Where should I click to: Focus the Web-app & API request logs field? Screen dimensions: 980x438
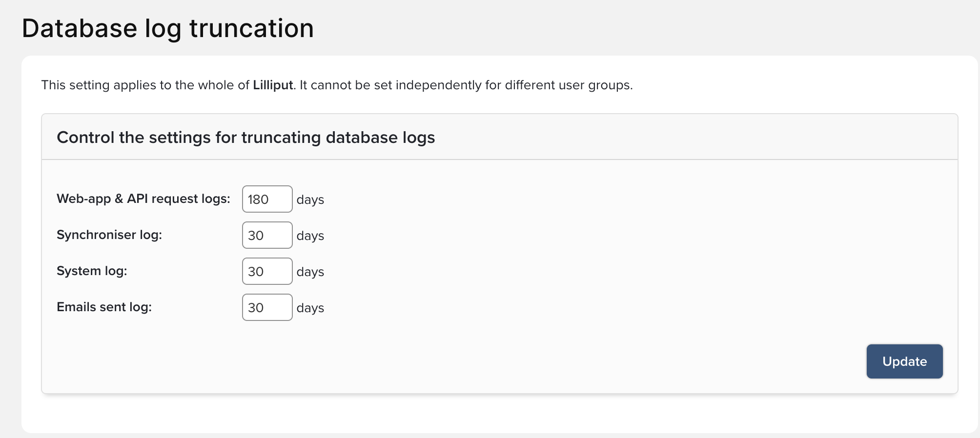tap(267, 199)
